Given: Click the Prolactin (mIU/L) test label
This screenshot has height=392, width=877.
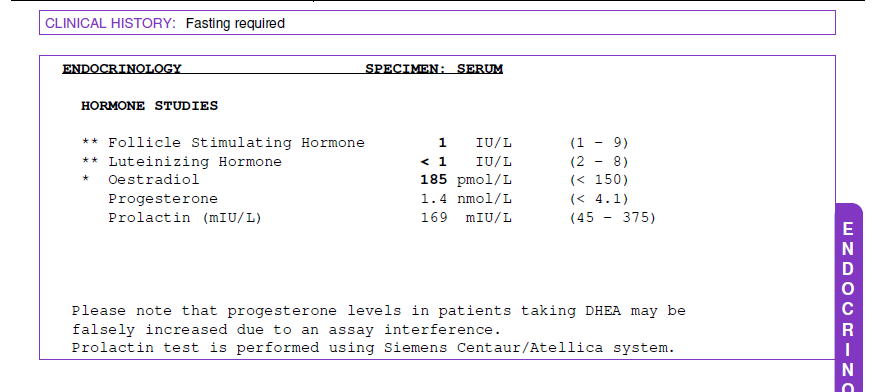Looking at the screenshot, I should point(185,217).
